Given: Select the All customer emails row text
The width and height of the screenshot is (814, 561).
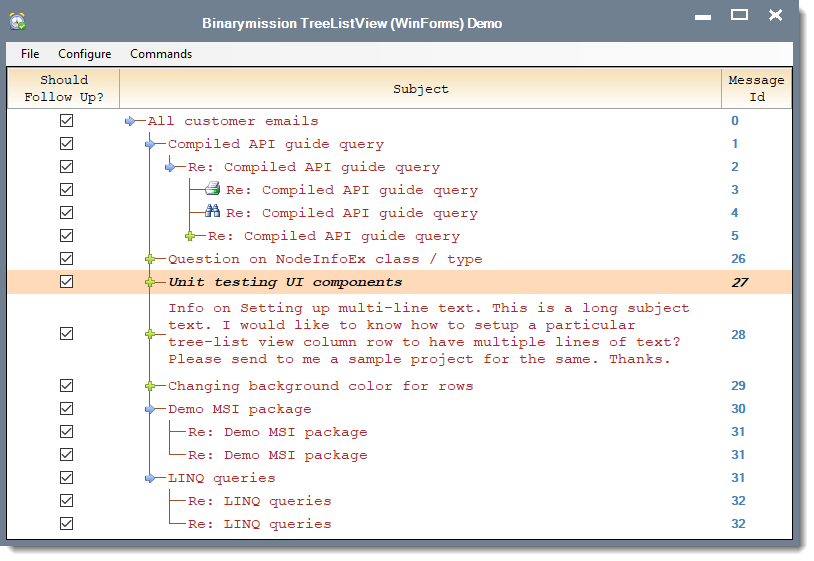Looking at the screenshot, I should tap(233, 121).
